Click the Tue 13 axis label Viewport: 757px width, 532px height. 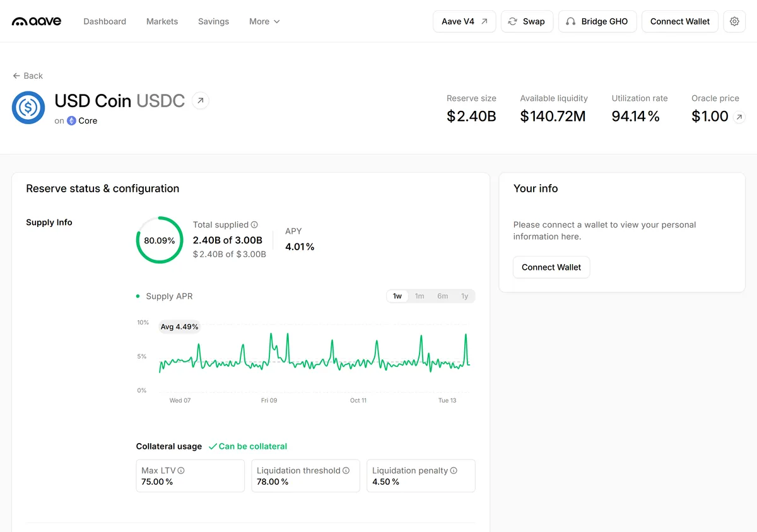pyautogui.click(x=447, y=400)
